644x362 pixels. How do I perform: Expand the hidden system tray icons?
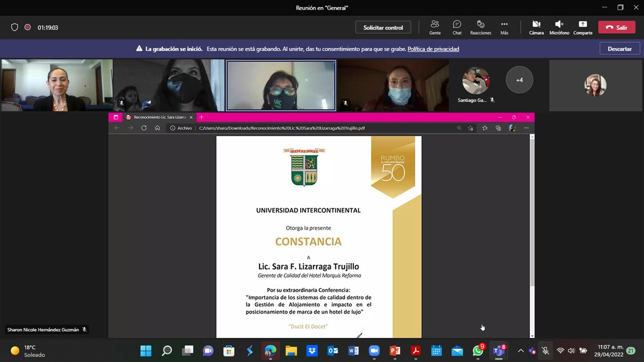tap(521, 351)
